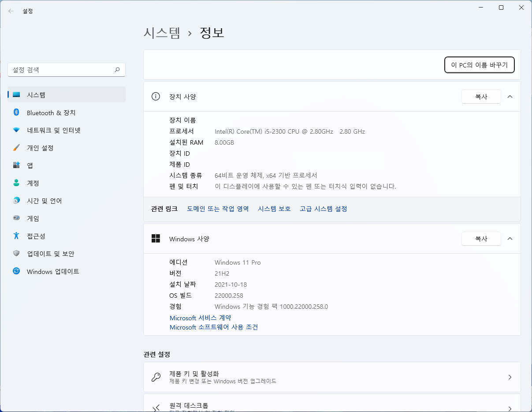Screen dimensions: 532x412
Task: Open the 시스템 category in sidebar
Action: [67, 95]
